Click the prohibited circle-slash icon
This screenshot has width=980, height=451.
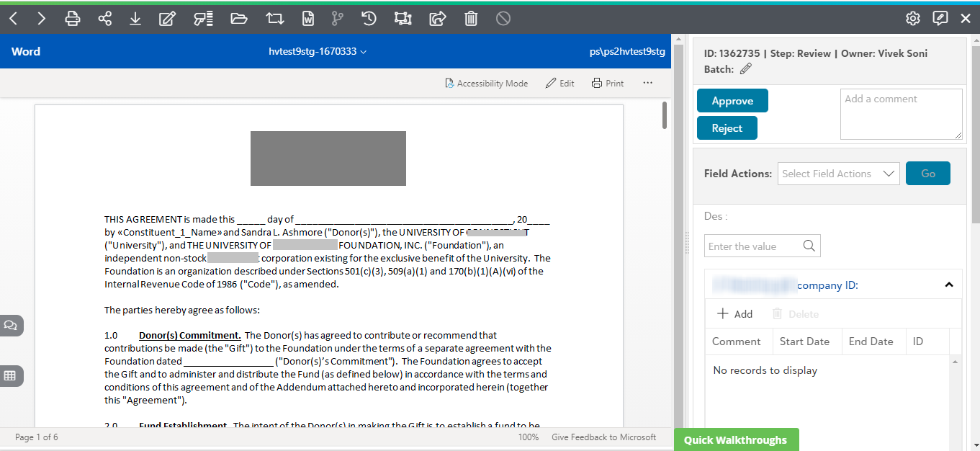[503, 19]
